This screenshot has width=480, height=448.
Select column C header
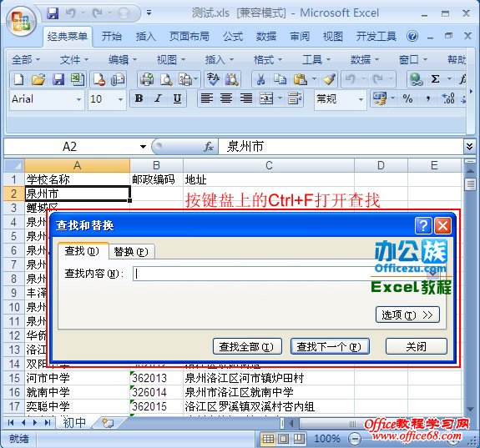(x=269, y=165)
